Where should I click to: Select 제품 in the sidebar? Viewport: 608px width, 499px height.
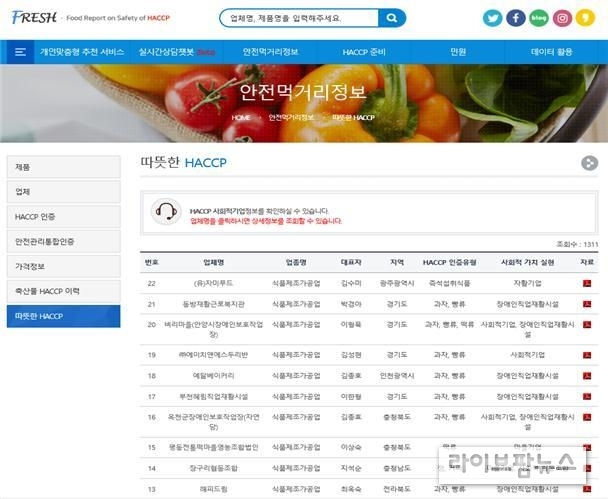click(64, 167)
